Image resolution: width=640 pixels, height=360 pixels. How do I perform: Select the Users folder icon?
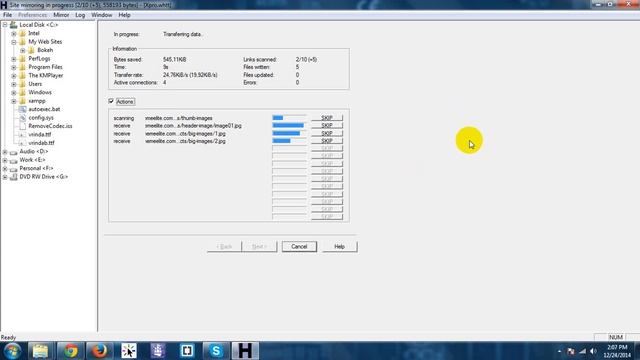[x=22, y=84]
